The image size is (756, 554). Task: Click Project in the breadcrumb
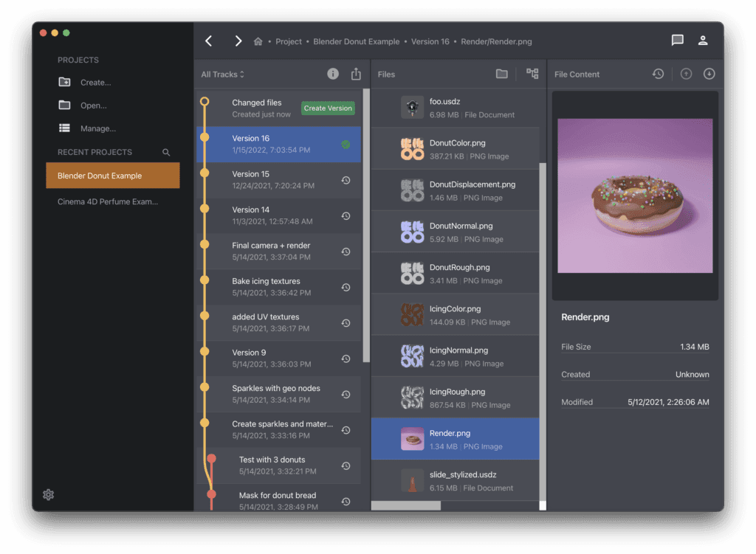pos(289,41)
